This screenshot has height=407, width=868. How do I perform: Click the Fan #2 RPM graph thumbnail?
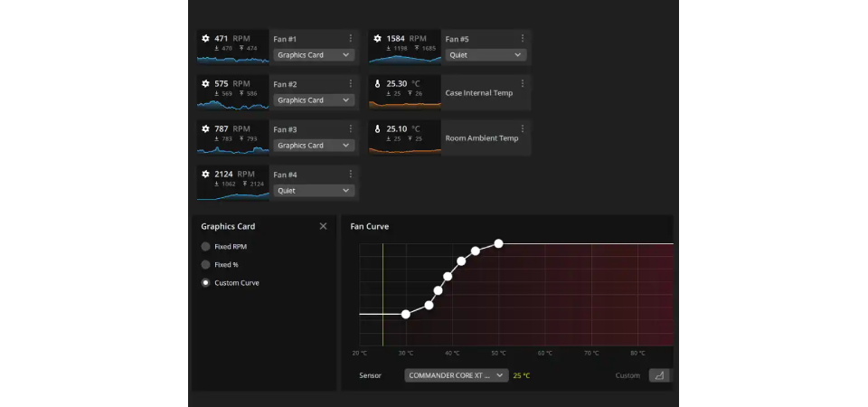point(233,92)
